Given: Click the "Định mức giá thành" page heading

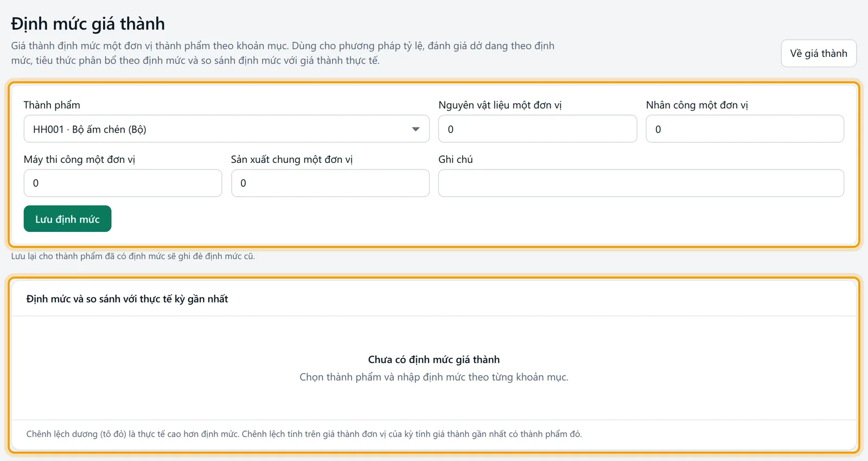Looking at the screenshot, I should point(88,24).
